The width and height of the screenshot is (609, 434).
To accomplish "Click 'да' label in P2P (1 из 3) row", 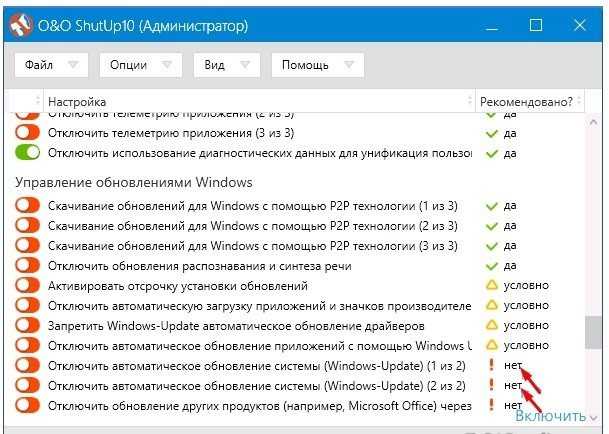I will pyautogui.click(x=510, y=206).
